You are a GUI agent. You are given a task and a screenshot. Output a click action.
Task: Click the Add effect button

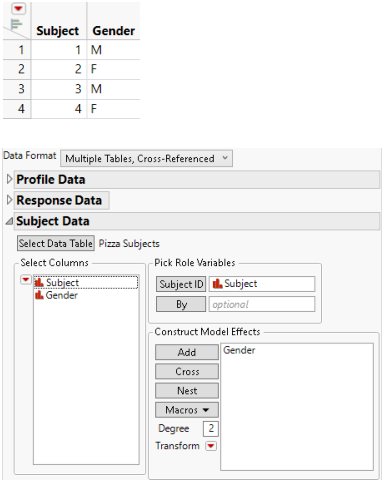(187, 352)
